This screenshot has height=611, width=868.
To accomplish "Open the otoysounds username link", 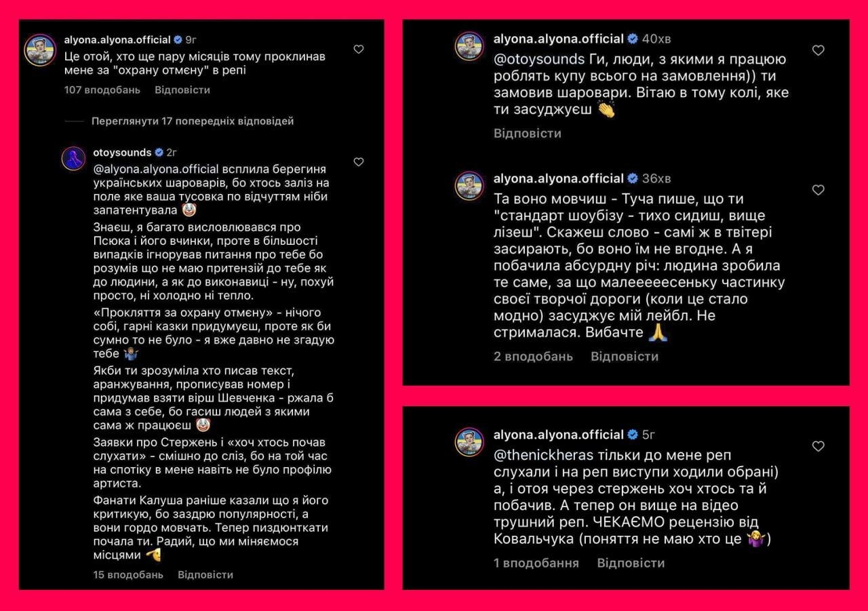I will click(x=121, y=153).
